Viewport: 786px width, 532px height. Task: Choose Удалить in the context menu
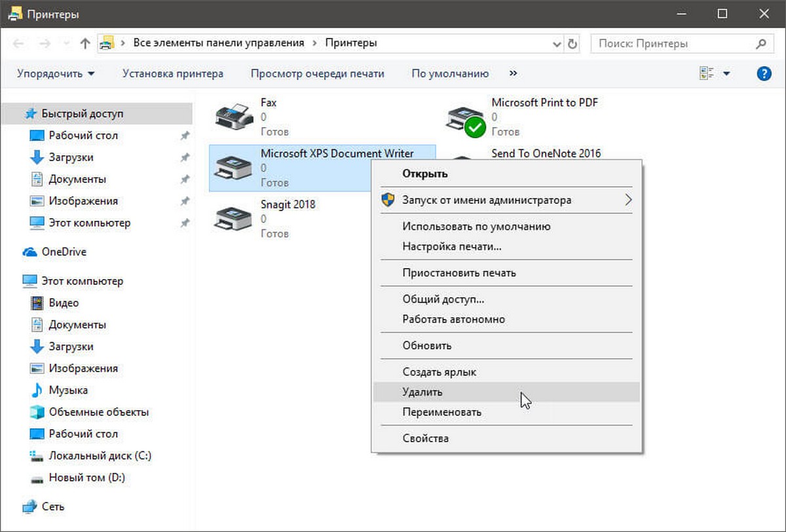click(x=507, y=392)
